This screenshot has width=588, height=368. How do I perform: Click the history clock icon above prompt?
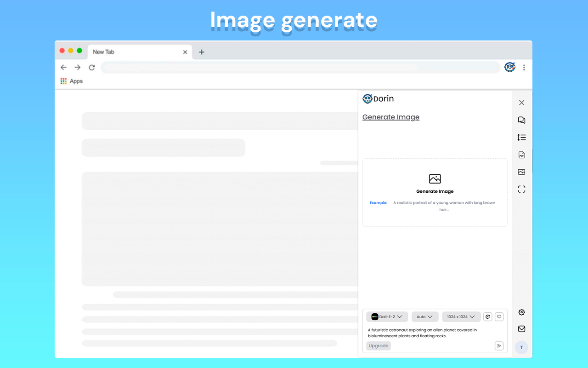[488, 316]
